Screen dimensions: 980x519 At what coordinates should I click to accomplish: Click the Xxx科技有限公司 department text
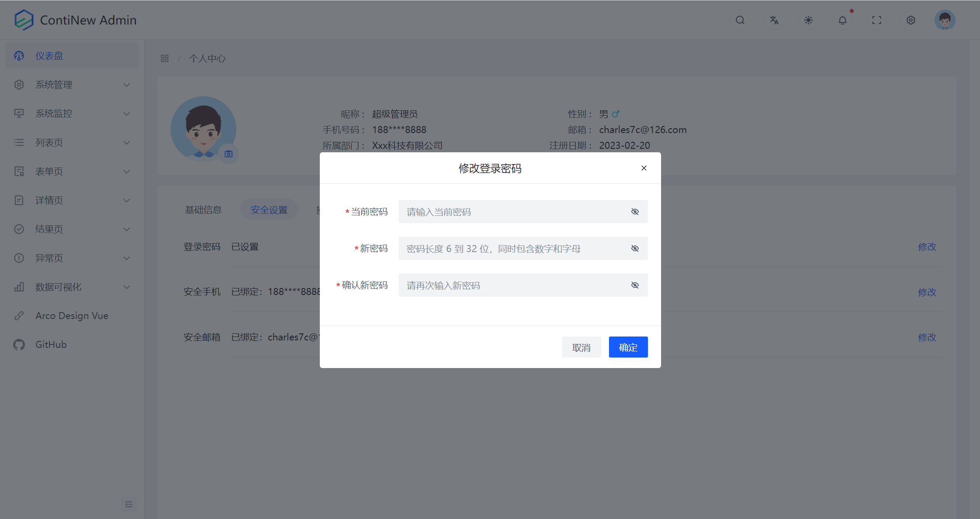pyautogui.click(x=407, y=145)
